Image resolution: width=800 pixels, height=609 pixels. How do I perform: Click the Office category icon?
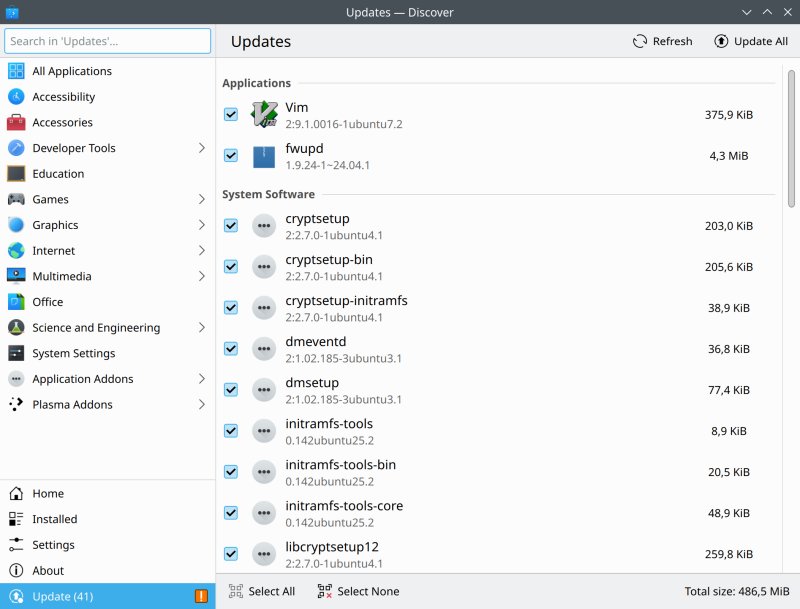click(x=16, y=302)
